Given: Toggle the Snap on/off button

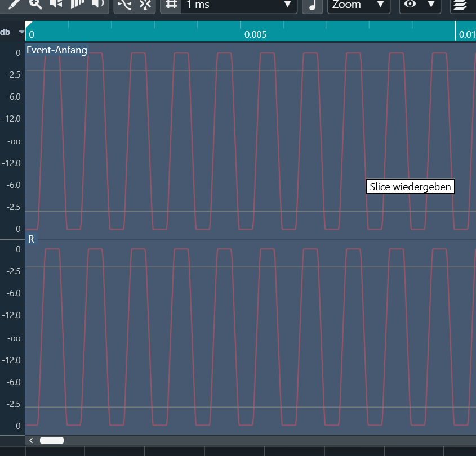Looking at the screenshot, I should 146,5.
